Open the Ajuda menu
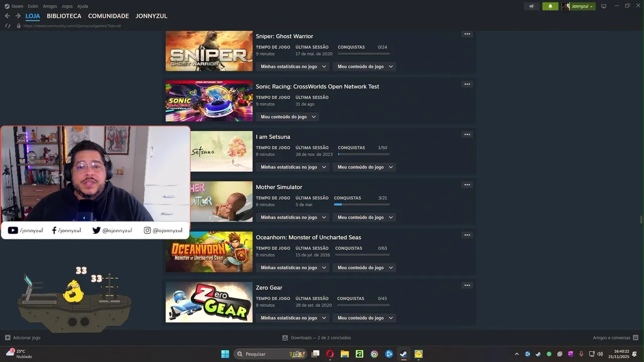Viewport: 644px width, 362px height. [x=83, y=7]
